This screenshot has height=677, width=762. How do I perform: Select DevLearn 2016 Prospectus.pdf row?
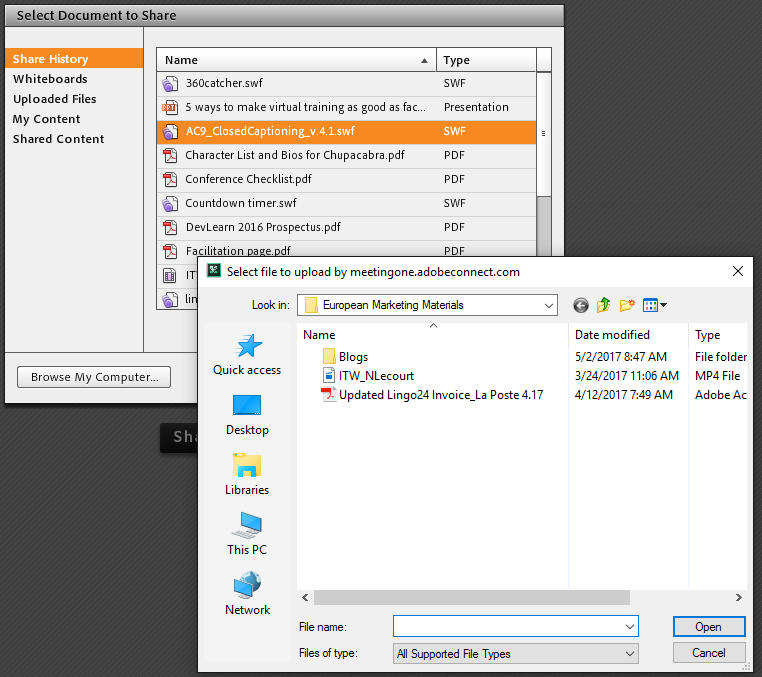pos(346,227)
